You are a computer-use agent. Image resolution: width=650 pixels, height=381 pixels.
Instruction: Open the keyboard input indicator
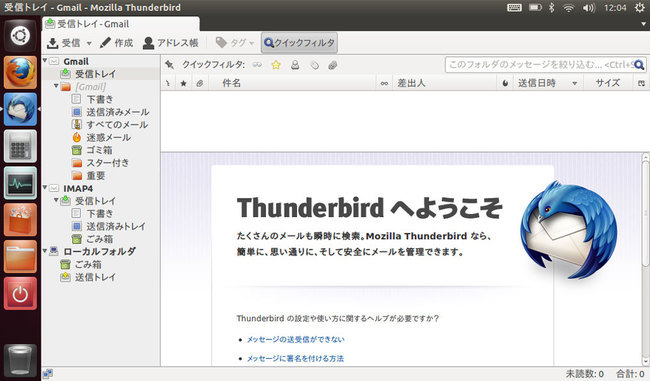click(x=514, y=7)
